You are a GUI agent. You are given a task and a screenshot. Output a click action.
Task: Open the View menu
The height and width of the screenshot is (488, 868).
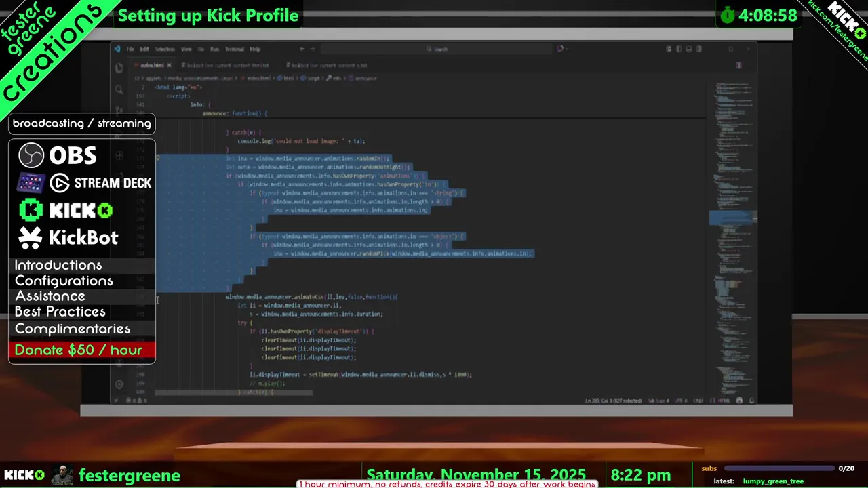coord(186,49)
